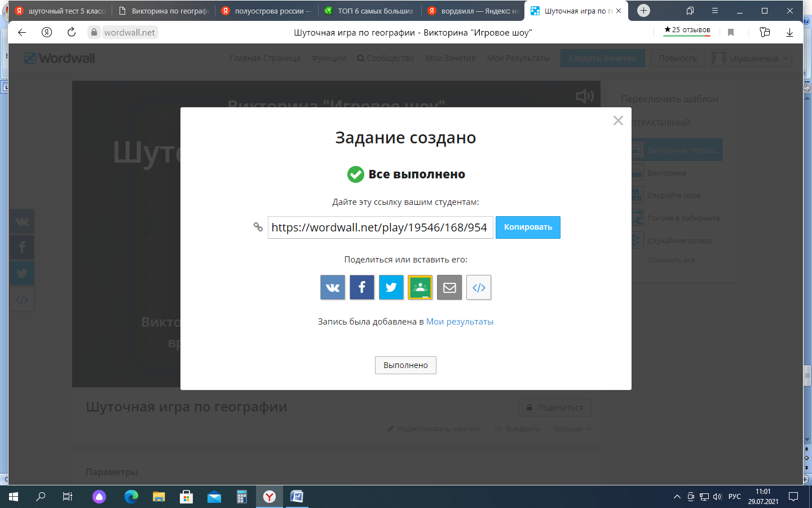Open taskbar volume control
Viewport: 812px width, 508px height.
point(717,497)
